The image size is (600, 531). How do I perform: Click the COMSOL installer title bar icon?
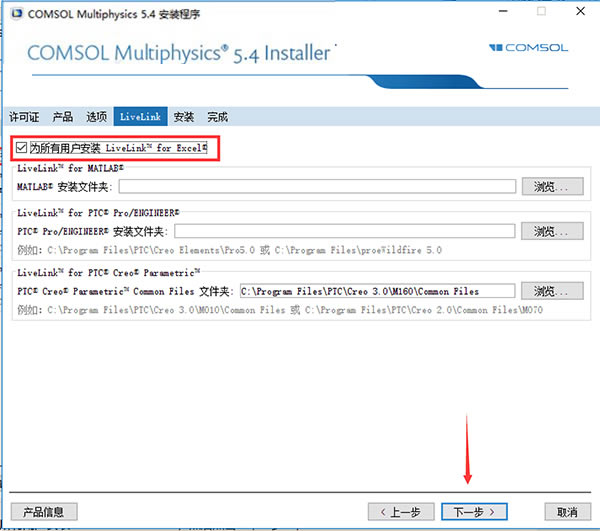pos(16,14)
